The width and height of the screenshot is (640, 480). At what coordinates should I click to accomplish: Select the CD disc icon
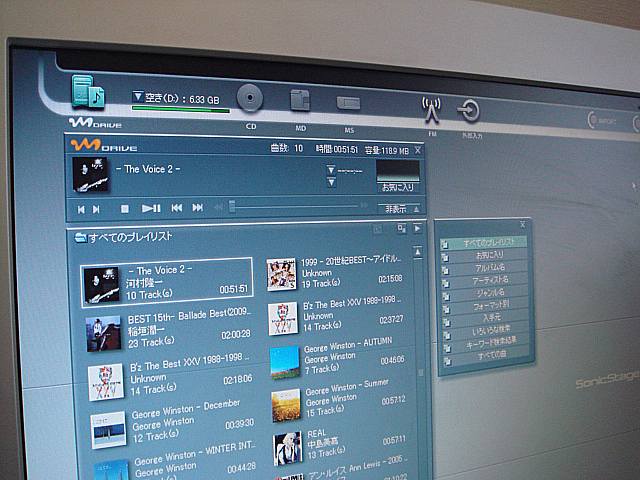pos(250,98)
